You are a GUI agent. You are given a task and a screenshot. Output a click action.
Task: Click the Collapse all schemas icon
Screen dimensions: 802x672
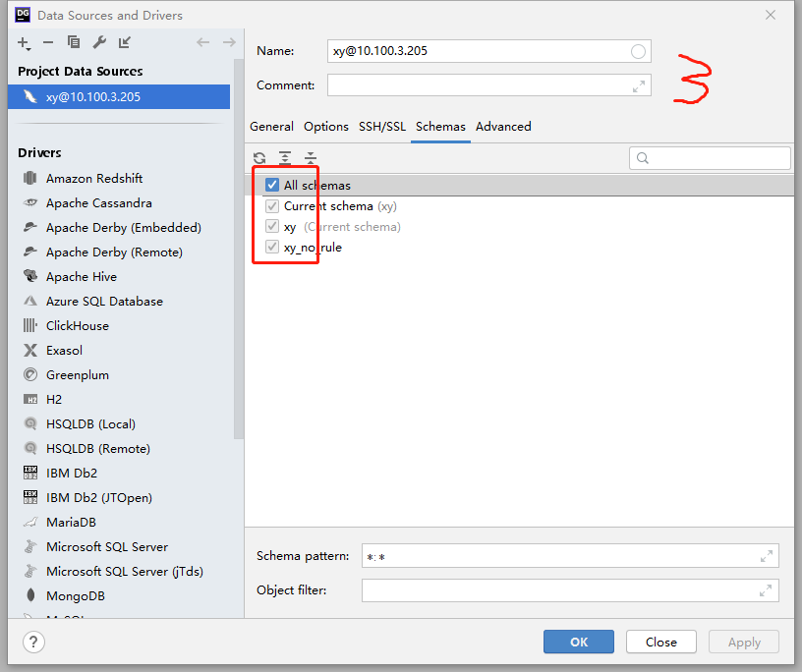311,158
